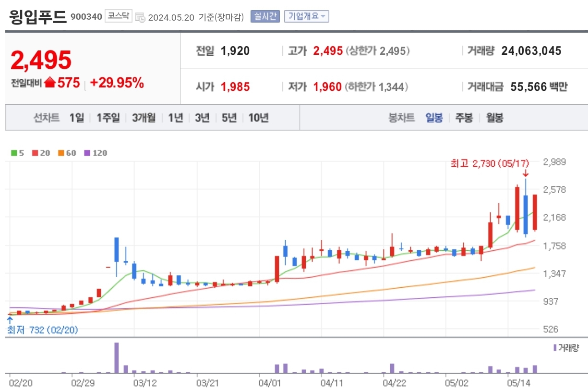Click the red 20-day moving average legend
The width and height of the screenshot is (588, 392).
[x=40, y=153]
